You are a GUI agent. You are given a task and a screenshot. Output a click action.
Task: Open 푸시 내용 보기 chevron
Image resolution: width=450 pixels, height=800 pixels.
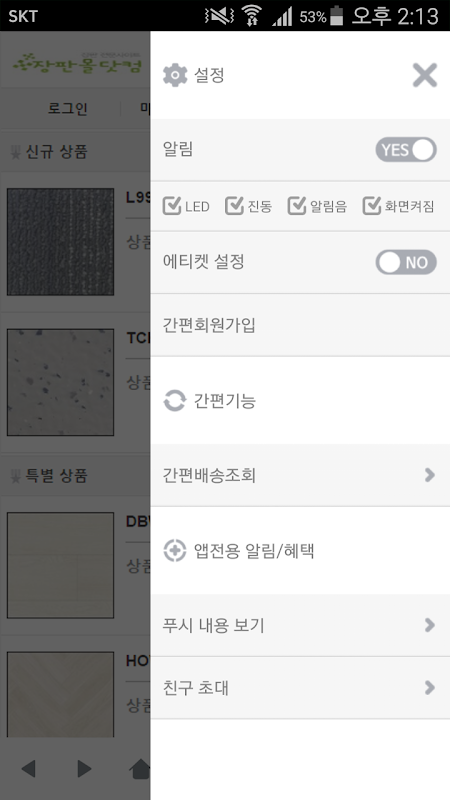pos(430,625)
